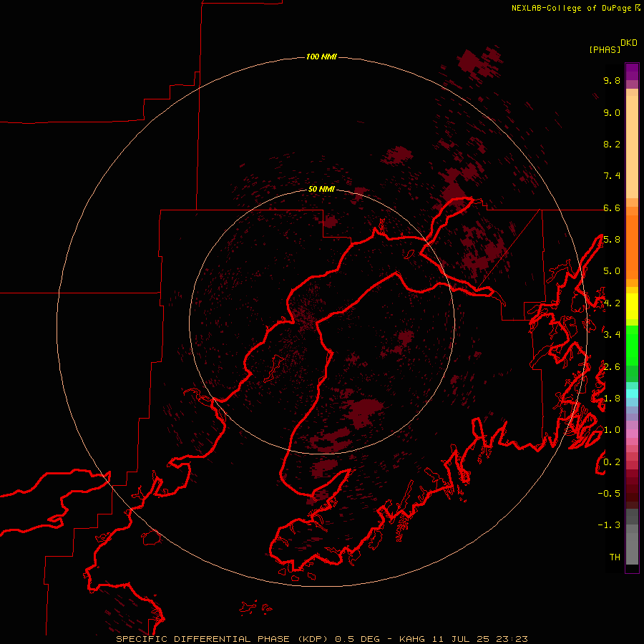
Task: Click the 5.8 value on the legend
Action: click(612, 240)
